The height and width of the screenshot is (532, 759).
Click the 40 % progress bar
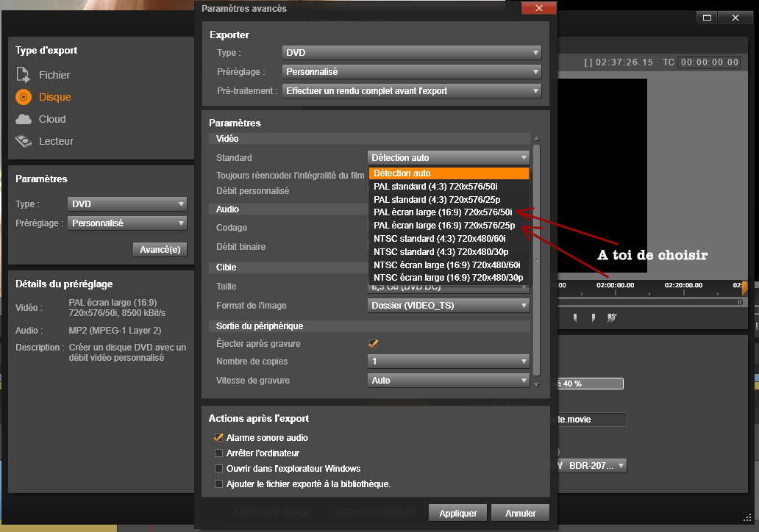[x=590, y=384]
